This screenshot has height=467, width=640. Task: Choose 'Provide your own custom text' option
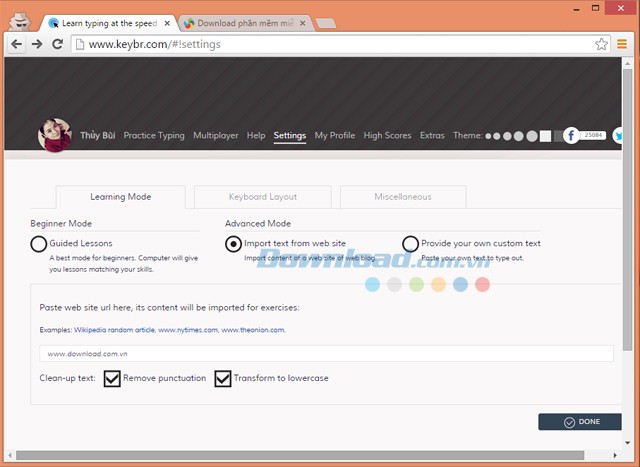[411, 243]
